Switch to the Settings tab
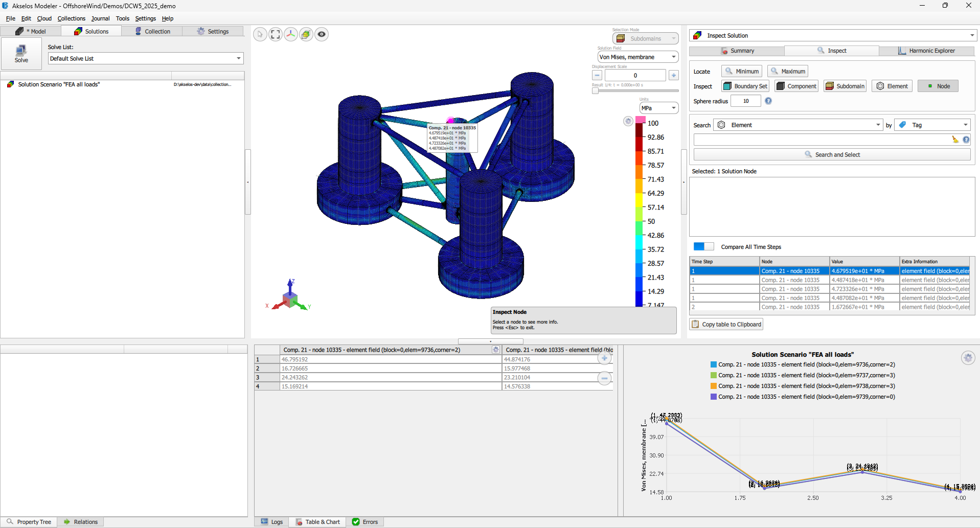 point(213,31)
